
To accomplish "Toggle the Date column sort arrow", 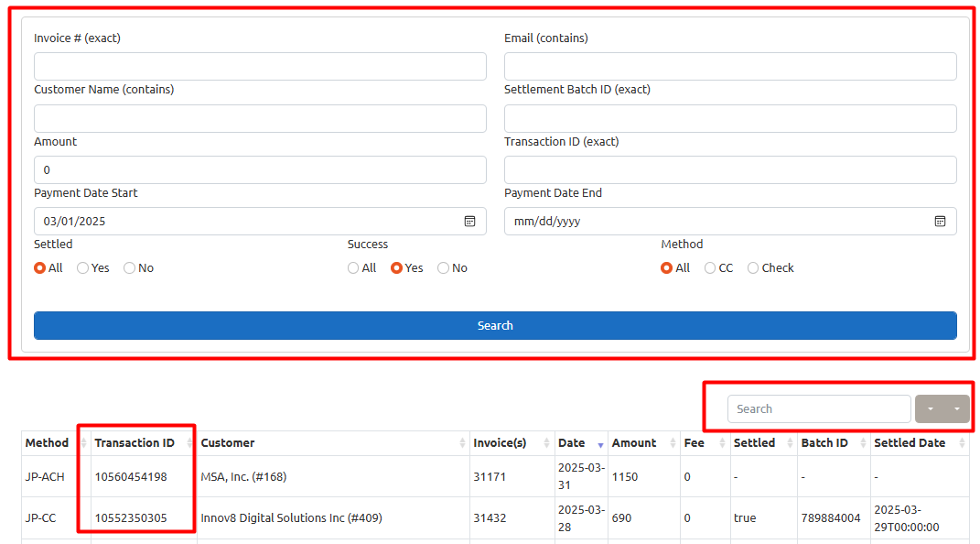I will coord(600,444).
